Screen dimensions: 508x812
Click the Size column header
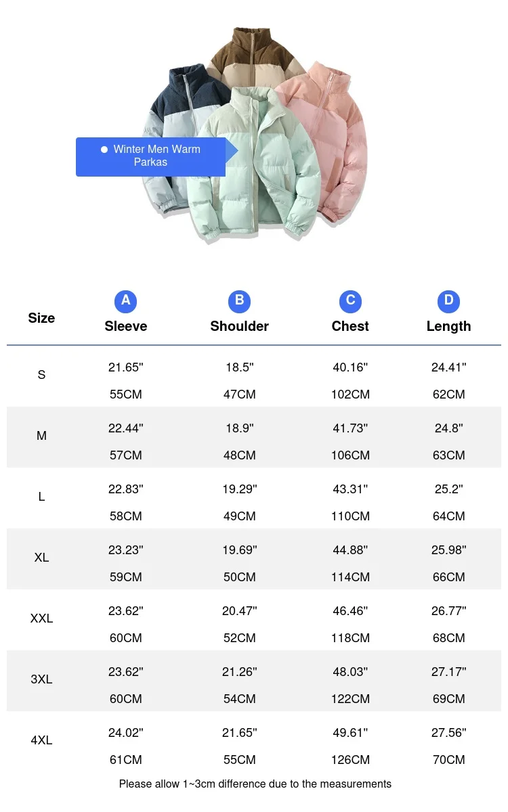coord(41,318)
